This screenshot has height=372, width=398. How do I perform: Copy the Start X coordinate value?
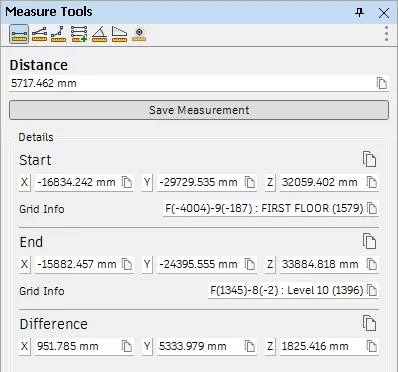click(127, 182)
